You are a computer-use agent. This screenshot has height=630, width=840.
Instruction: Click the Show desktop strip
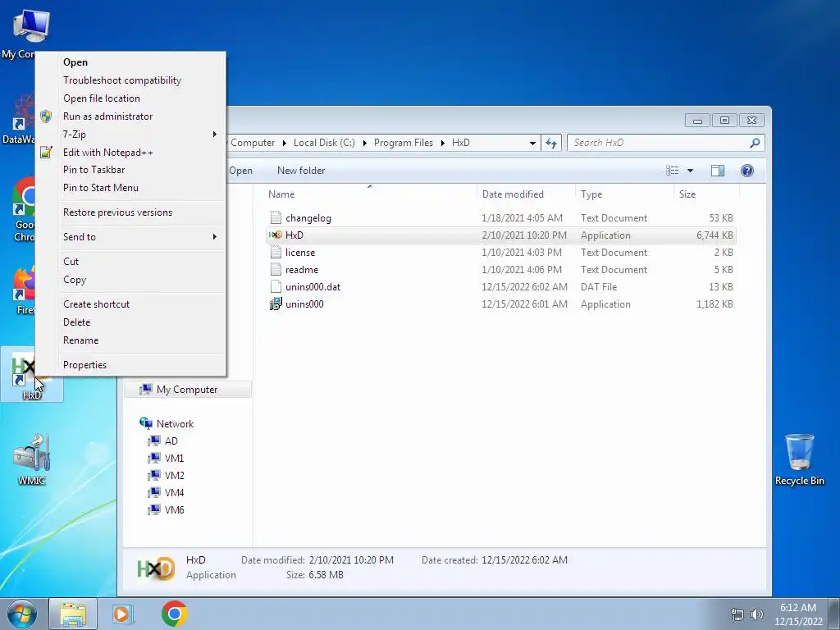(834, 614)
